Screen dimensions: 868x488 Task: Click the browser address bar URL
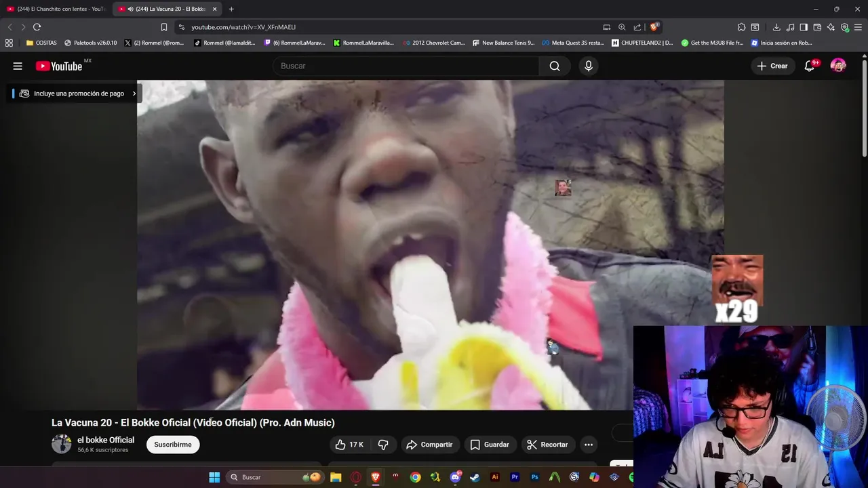(x=243, y=27)
